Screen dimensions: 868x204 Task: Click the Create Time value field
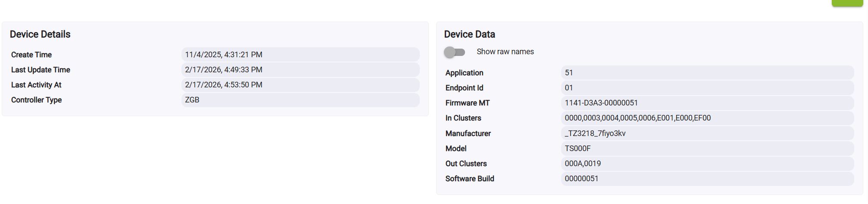coord(300,55)
